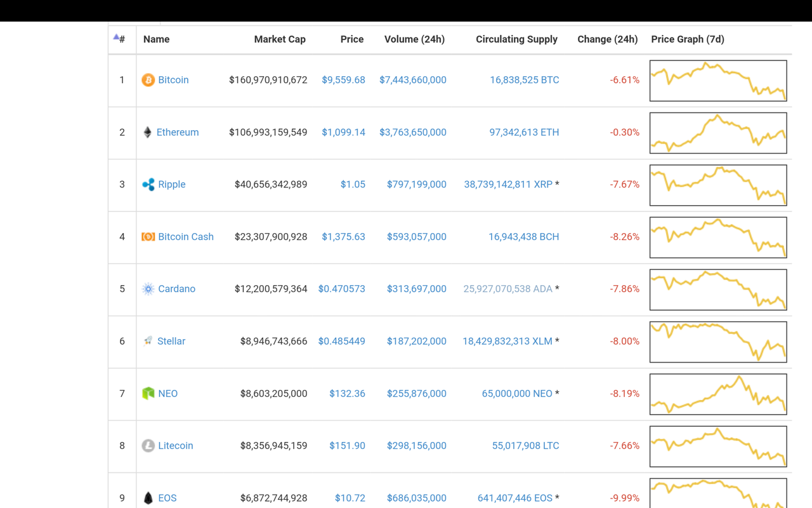Click Bitcoin price $9,559.68
812x508 pixels.
[343, 80]
